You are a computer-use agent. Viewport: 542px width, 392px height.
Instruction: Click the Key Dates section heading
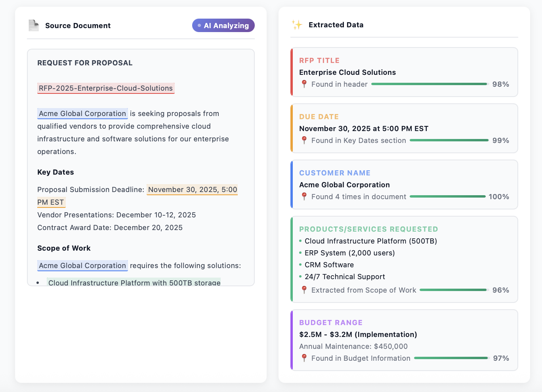(55, 172)
